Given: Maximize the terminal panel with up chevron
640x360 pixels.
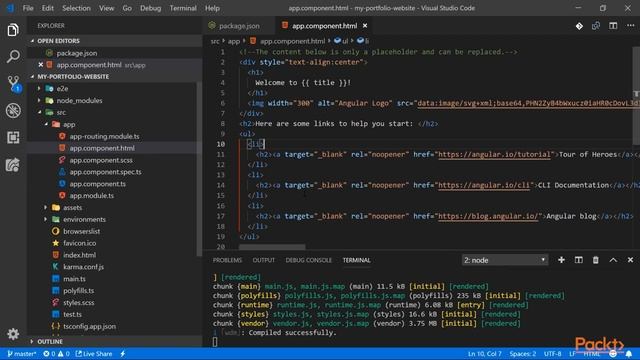Looking at the screenshot, I should 613,260.
